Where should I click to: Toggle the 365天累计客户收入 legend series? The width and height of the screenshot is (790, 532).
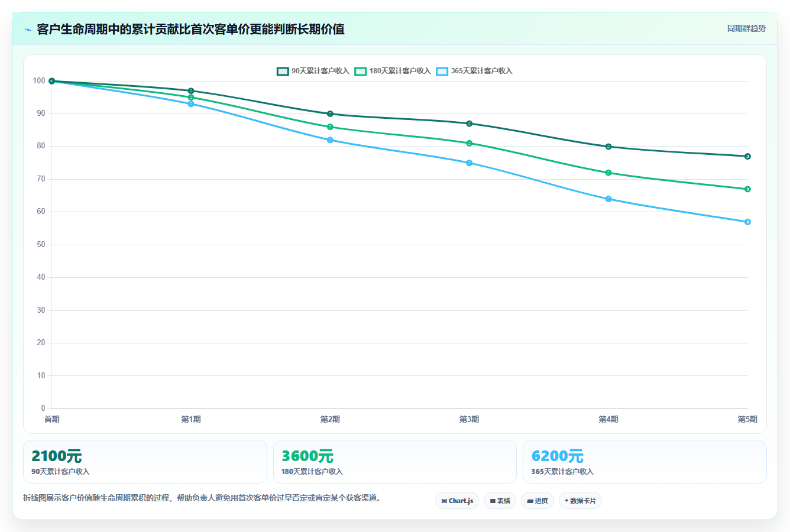click(x=474, y=71)
